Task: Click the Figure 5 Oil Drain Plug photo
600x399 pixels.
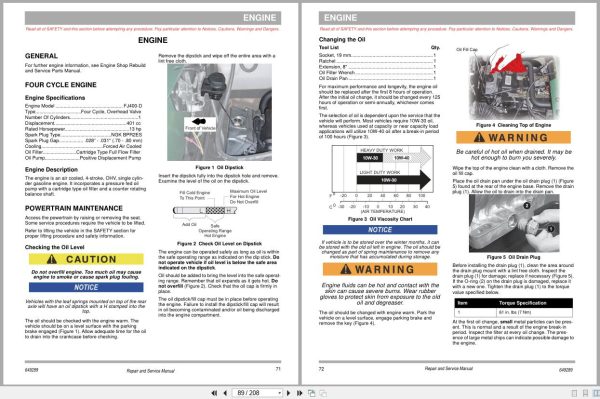Action: point(514,223)
